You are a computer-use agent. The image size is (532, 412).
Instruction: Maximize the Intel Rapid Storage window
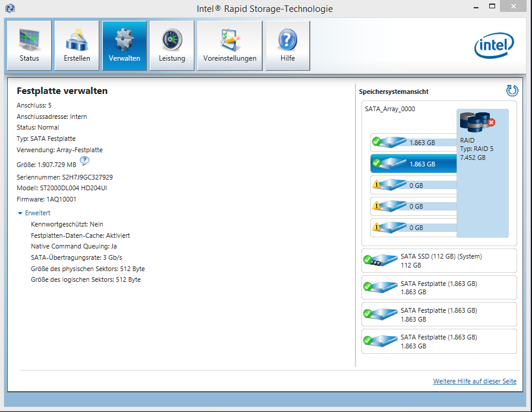(492, 6)
